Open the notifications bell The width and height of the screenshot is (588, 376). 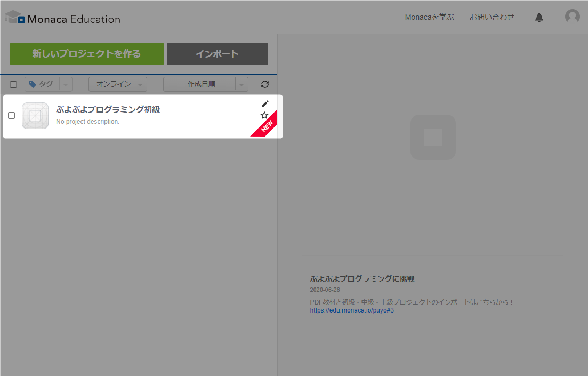click(x=539, y=17)
